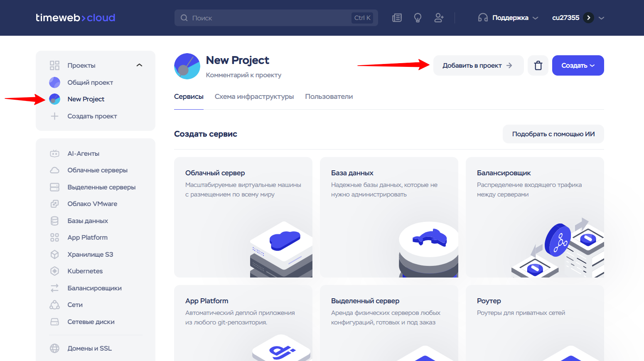Go to Хранилище S3 in sidebar
This screenshot has height=361, width=644.
[x=90, y=255]
